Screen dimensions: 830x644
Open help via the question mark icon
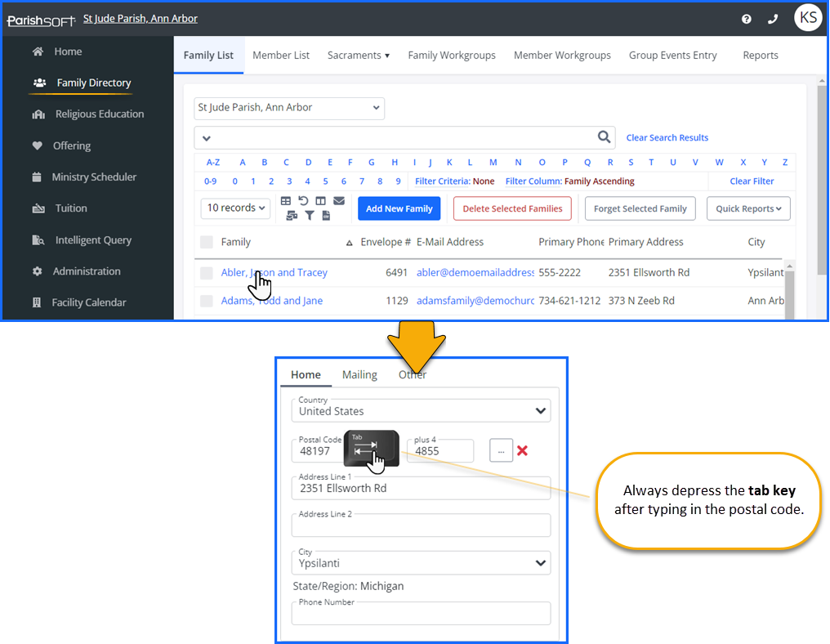[x=747, y=19]
